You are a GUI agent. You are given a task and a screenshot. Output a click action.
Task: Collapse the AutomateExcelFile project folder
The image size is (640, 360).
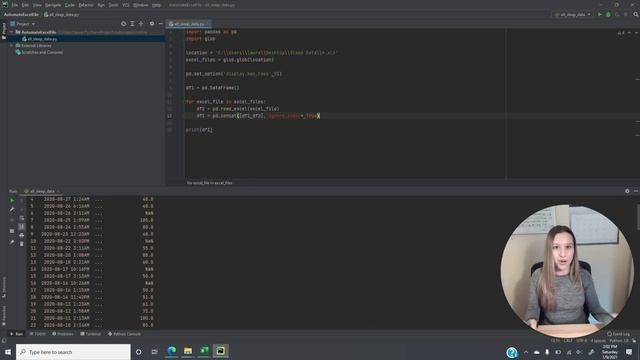click(x=12, y=32)
